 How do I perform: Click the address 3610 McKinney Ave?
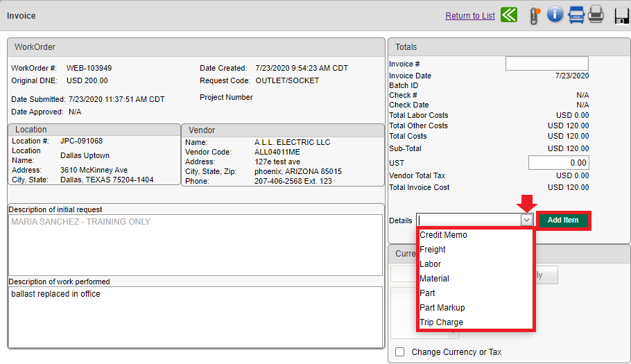(94, 170)
